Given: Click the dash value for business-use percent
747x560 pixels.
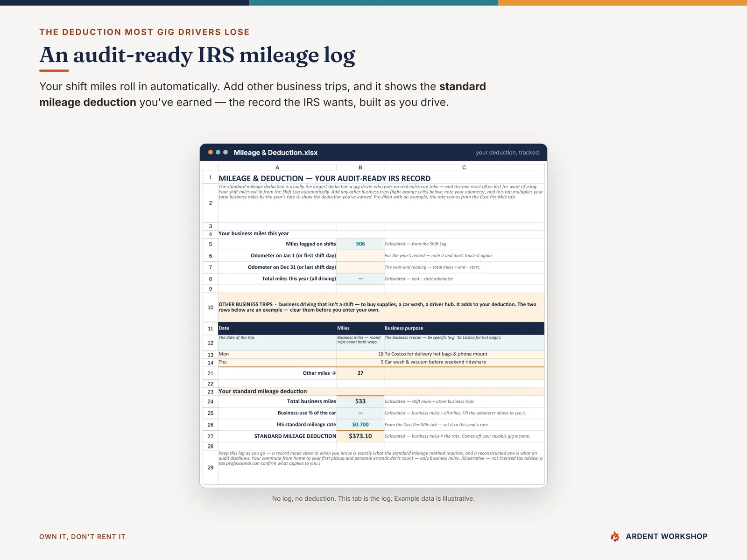Looking at the screenshot, I should [360, 413].
